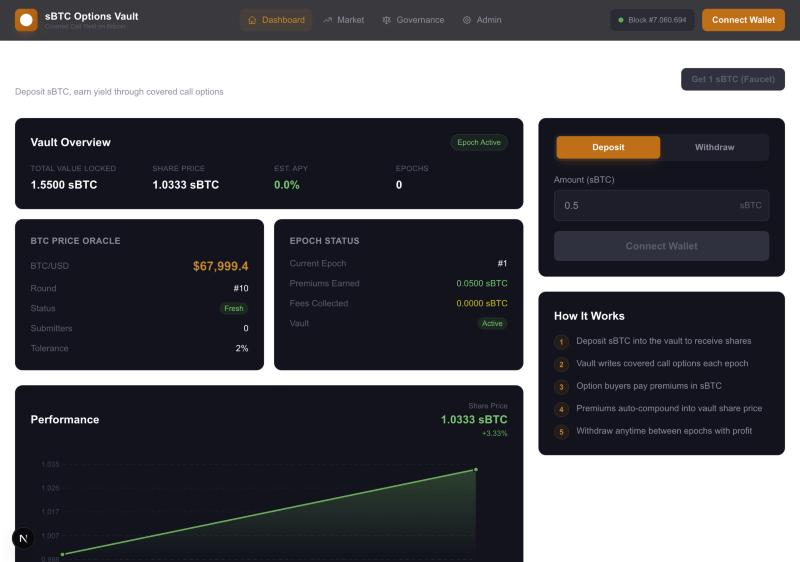Image resolution: width=800 pixels, height=562 pixels.
Task: Click the 1.035 chart axis label
Action: click(x=50, y=464)
